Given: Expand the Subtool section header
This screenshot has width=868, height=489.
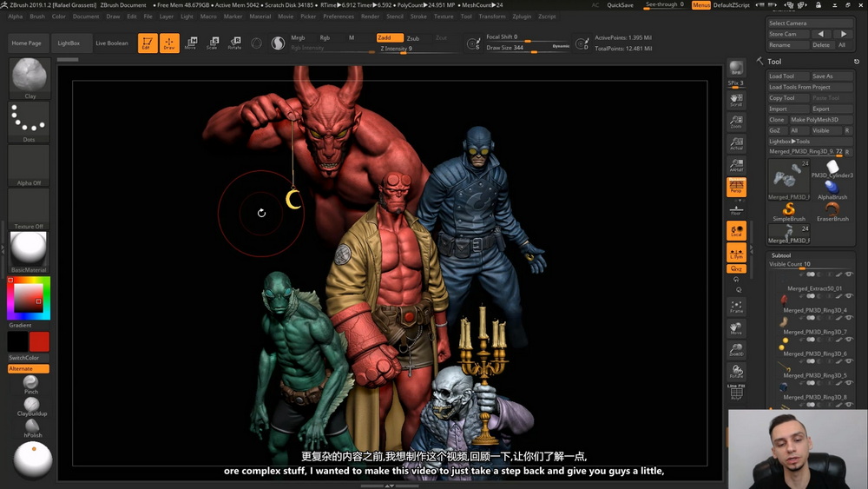Looking at the screenshot, I should click(x=781, y=255).
